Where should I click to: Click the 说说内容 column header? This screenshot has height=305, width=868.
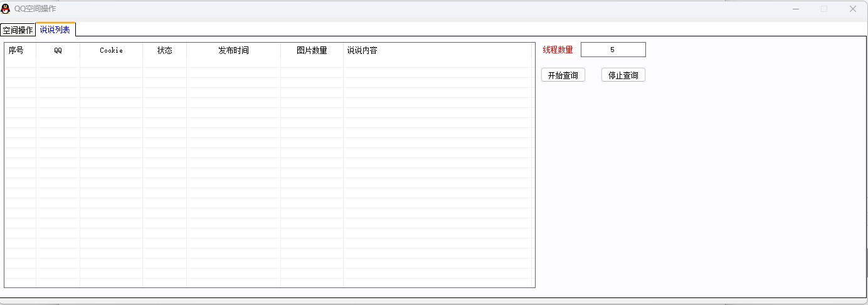click(363, 50)
